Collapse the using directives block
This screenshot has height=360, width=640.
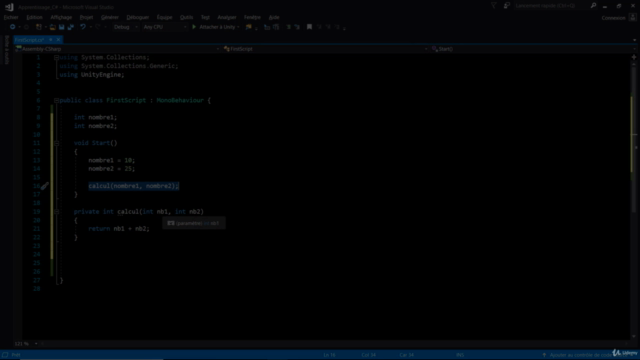tap(57, 58)
